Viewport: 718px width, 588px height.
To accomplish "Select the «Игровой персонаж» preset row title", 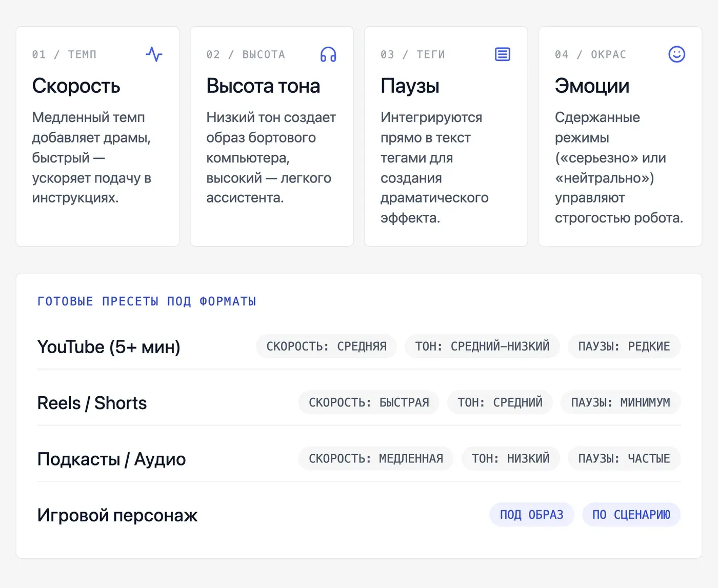I will tap(117, 515).
